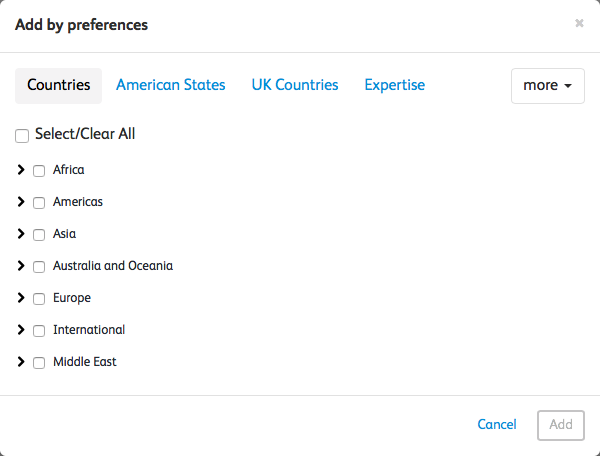Expand the Middle East region
The width and height of the screenshot is (600, 456).
(21, 362)
